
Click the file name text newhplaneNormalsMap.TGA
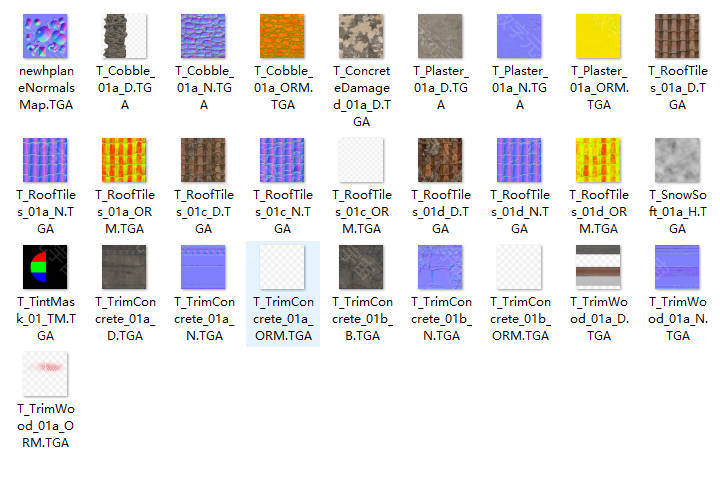pyautogui.click(x=46, y=88)
